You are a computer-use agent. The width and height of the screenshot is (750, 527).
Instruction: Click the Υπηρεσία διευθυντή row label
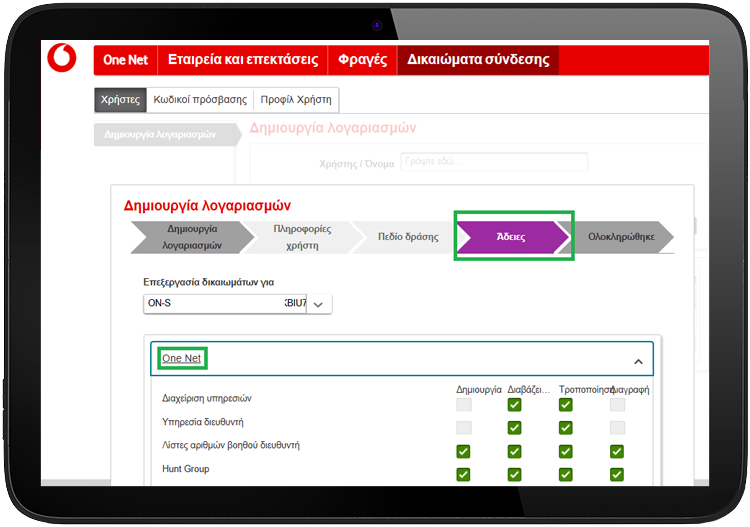pos(203,422)
